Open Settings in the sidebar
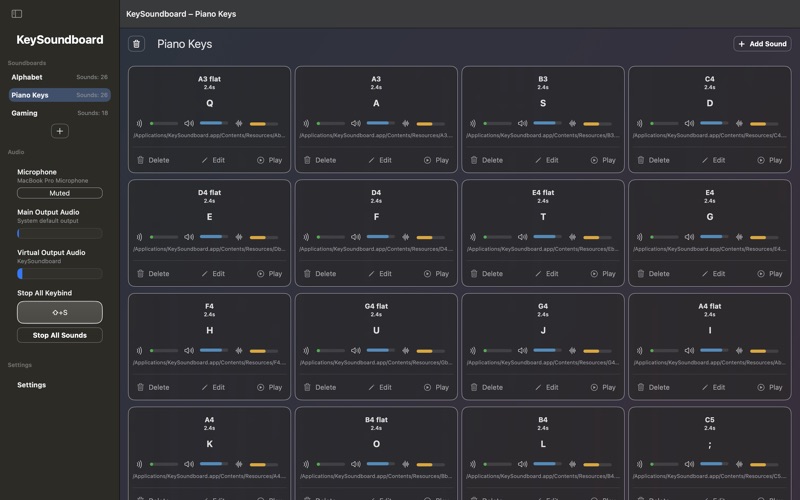Viewport: 800px width, 500px height. click(x=32, y=385)
